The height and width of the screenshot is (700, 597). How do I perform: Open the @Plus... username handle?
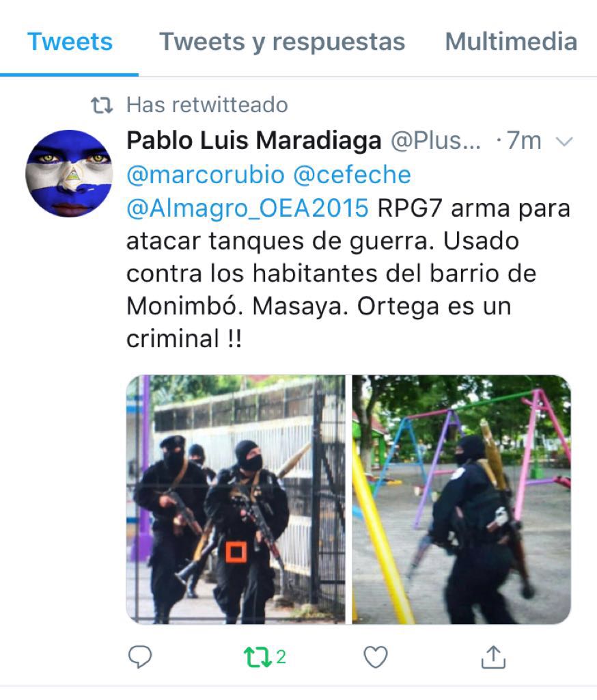(436, 141)
